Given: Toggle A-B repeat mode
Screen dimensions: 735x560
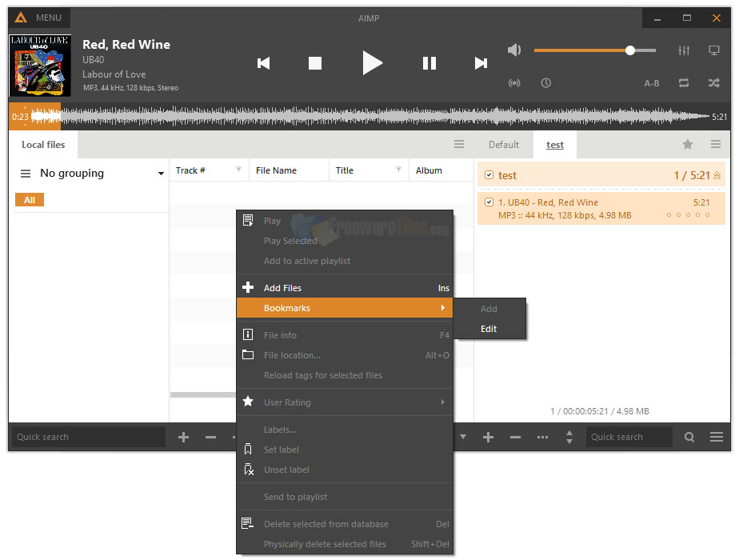Looking at the screenshot, I should click(652, 82).
